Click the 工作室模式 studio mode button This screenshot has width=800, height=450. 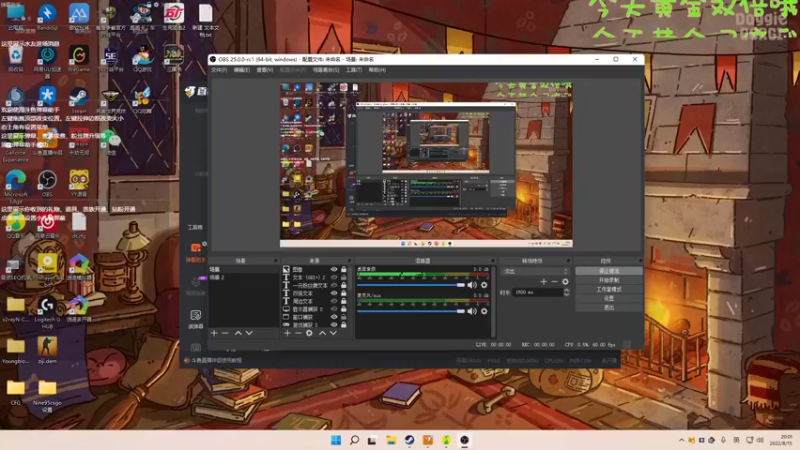(609, 289)
